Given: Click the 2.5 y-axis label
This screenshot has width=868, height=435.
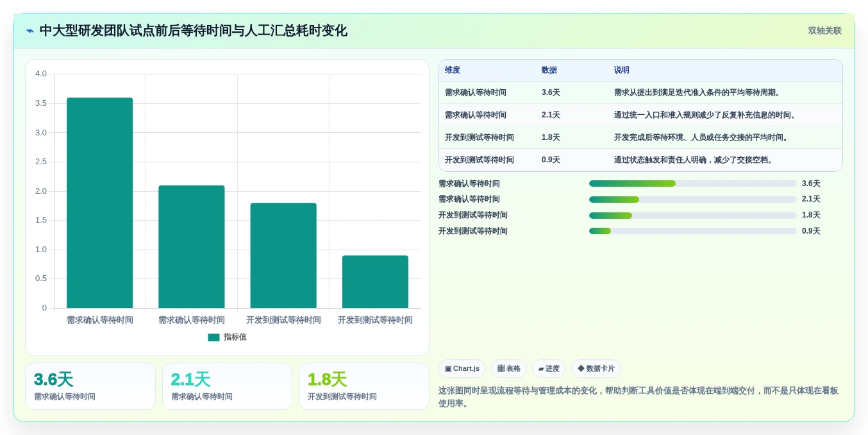Looking at the screenshot, I should 41,162.
